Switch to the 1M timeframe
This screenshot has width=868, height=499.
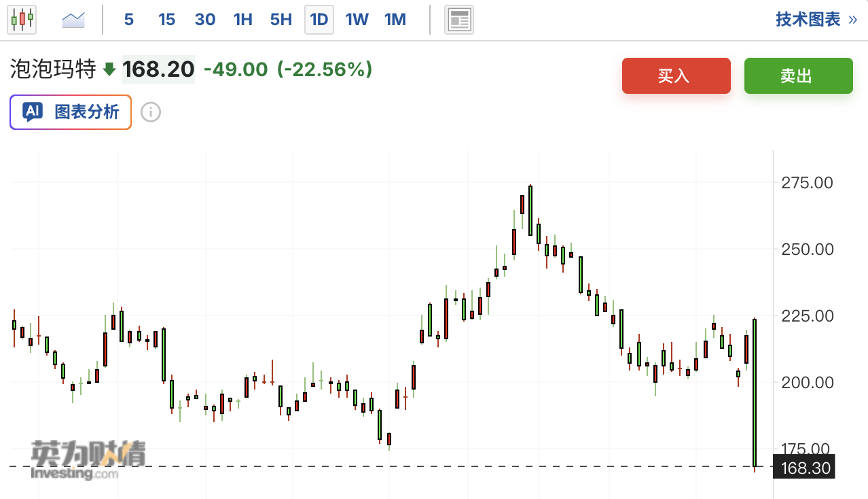point(395,20)
